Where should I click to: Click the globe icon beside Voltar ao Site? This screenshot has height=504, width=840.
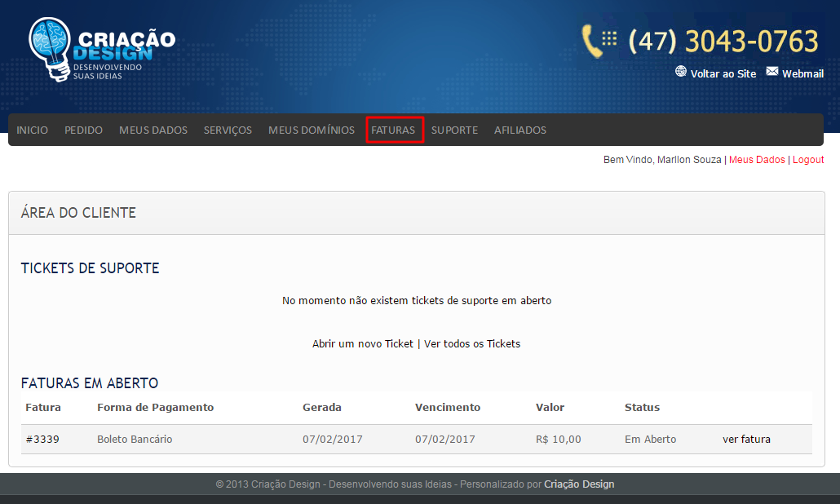[x=681, y=72]
